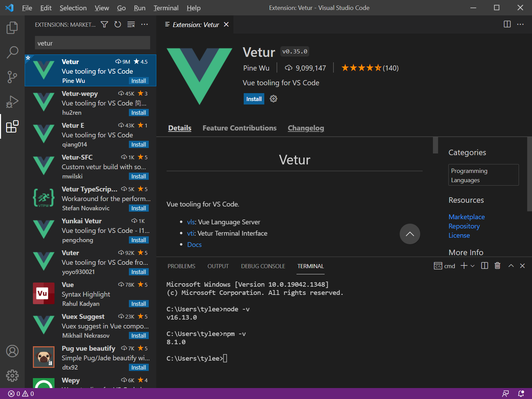Open extensions panel more actions menu
Viewport: 532px width, 399px height.
[x=145, y=24]
